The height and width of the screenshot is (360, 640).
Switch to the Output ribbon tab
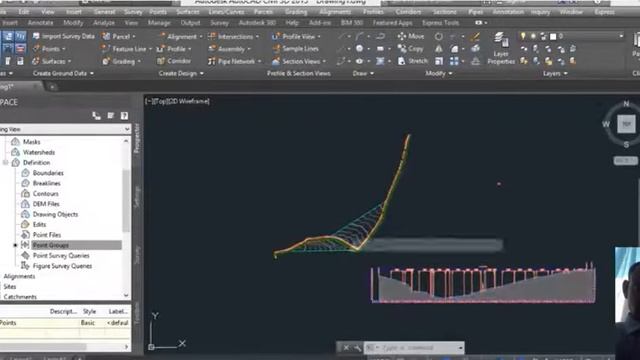click(190, 23)
